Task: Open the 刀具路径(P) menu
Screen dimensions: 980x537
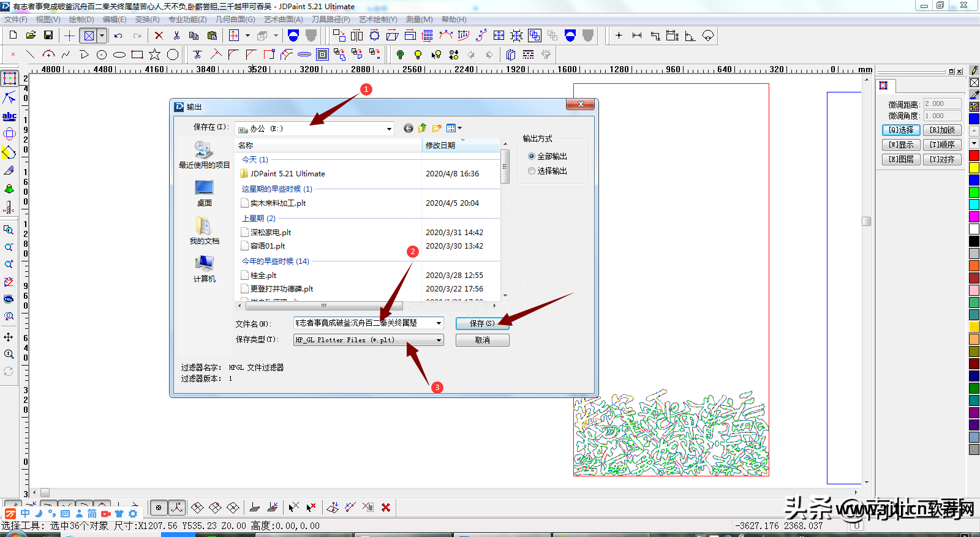Action: pyautogui.click(x=331, y=20)
